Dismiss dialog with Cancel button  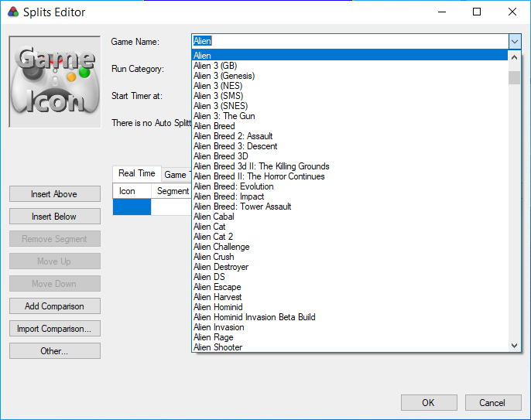click(x=493, y=402)
